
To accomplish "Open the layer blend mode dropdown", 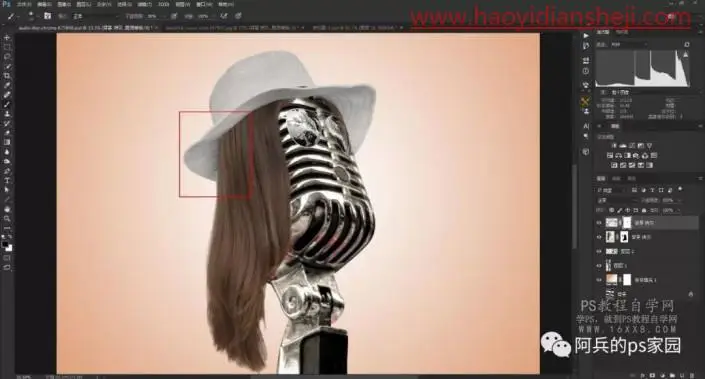I will pos(616,200).
